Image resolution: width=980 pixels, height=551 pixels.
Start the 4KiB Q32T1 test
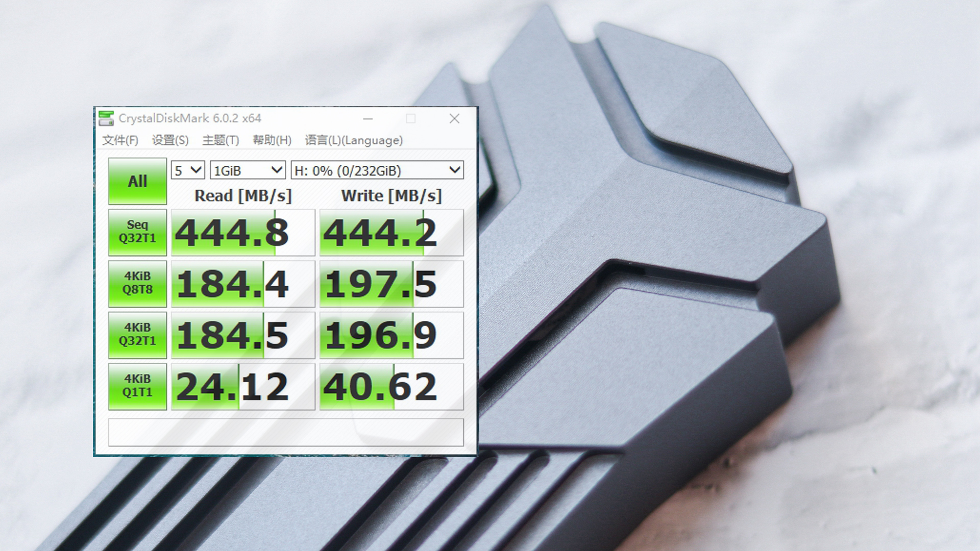coord(137,335)
